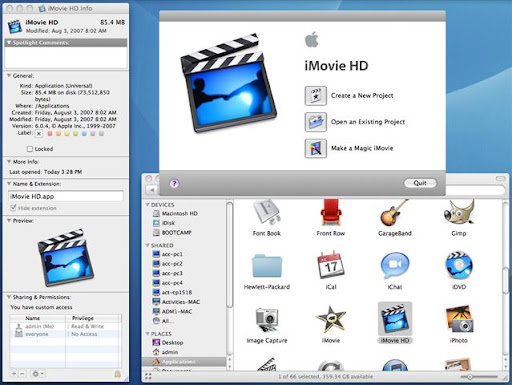Select the Front Row application icon
Screen dimensions: 512x385
pos(331,214)
